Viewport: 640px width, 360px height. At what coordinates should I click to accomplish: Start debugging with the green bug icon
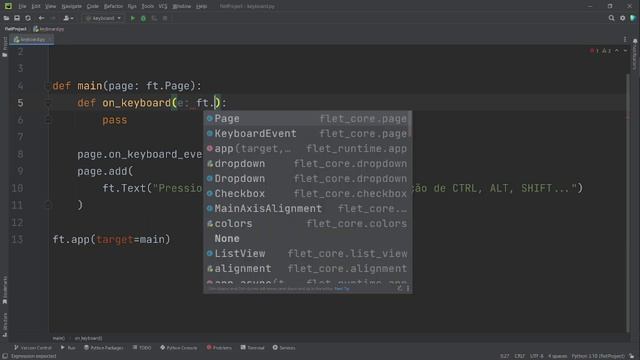click(143, 18)
